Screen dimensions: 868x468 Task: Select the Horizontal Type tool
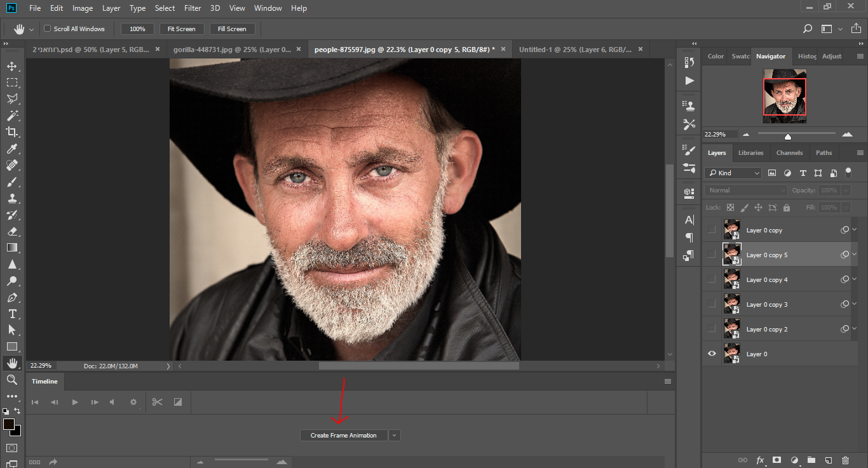point(12,314)
